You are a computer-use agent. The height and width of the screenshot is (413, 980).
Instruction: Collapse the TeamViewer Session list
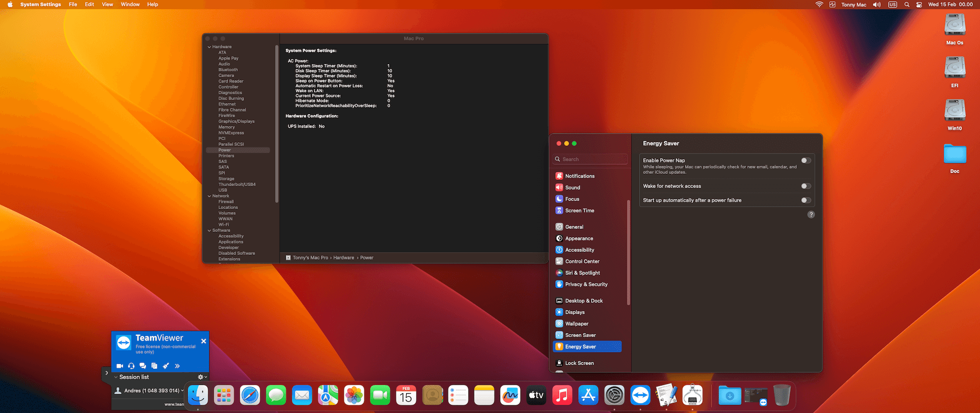[x=116, y=377]
